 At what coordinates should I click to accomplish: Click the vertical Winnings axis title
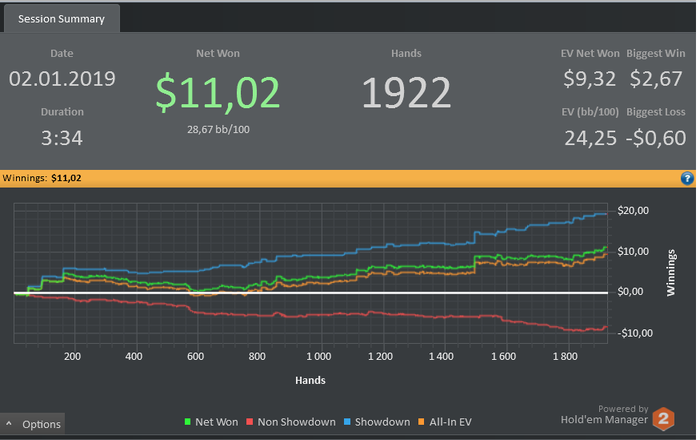[671, 273]
